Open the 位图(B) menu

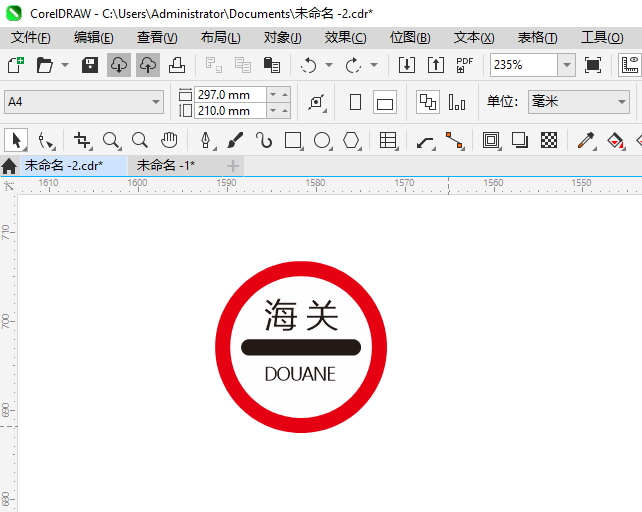coord(410,38)
